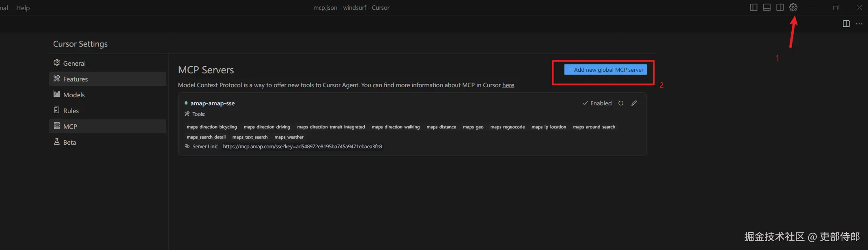Refresh the amap-amap-sse server
868x250 pixels.
tap(621, 103)
